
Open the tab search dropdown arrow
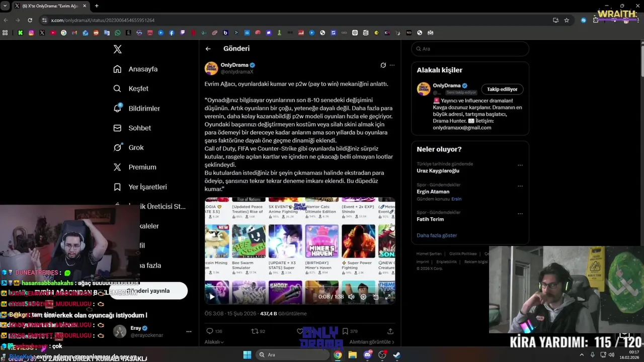5,6
